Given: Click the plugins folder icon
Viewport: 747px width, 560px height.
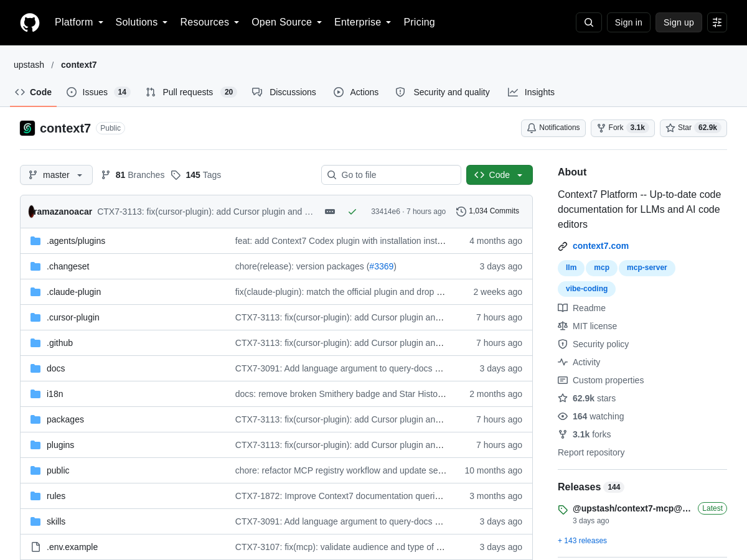Looking at the screenshot, I should [35, 445].
